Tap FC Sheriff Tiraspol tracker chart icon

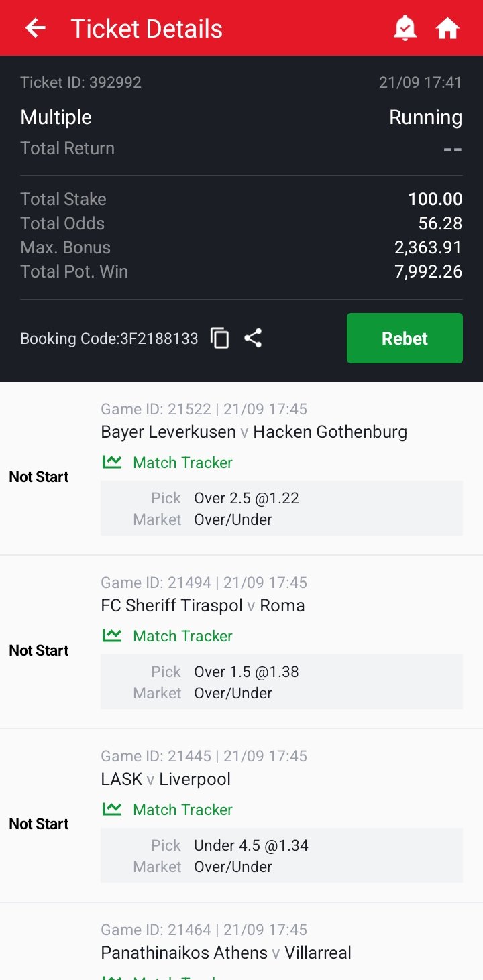(112, 635)
